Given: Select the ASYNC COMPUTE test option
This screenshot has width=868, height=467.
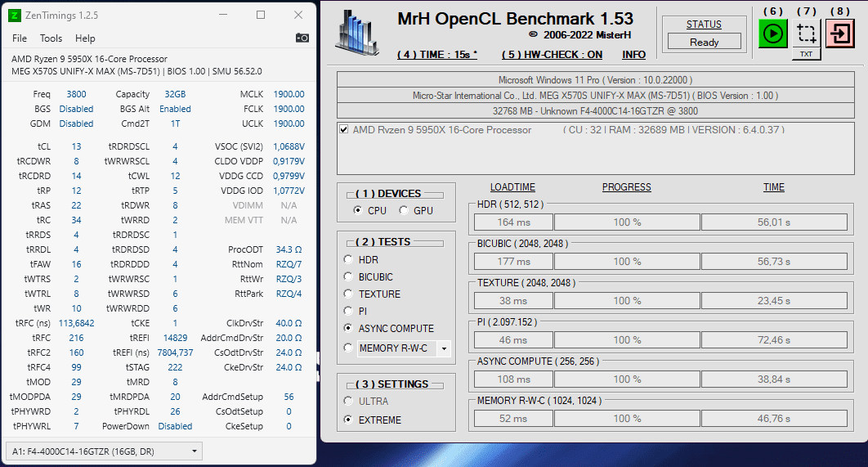Looking at the screenshot, I should [348, 328].
